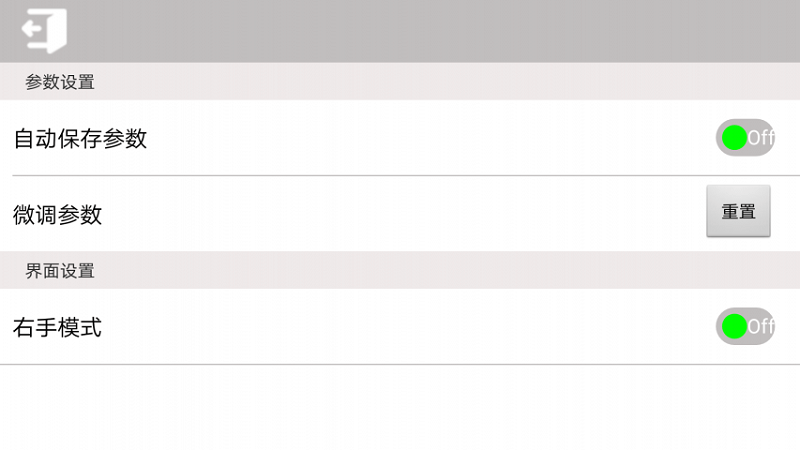800x450 pixels.
Task: Click the blank area below 右手模式
Action: point(400,407)
